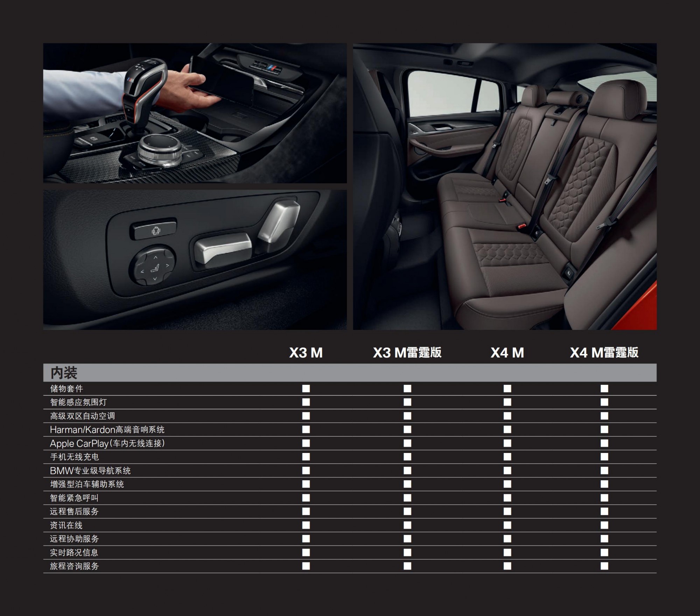This screenshot has width=700, height=616.
Task: Click the BMW专业级导航系统 row label
Action: 90,471
